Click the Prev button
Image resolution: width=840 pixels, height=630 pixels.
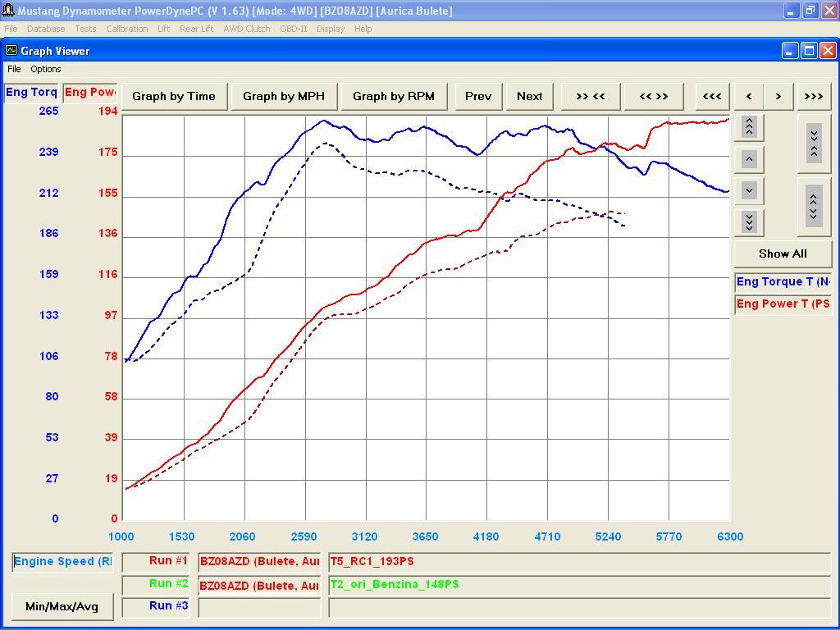point(478,97)
